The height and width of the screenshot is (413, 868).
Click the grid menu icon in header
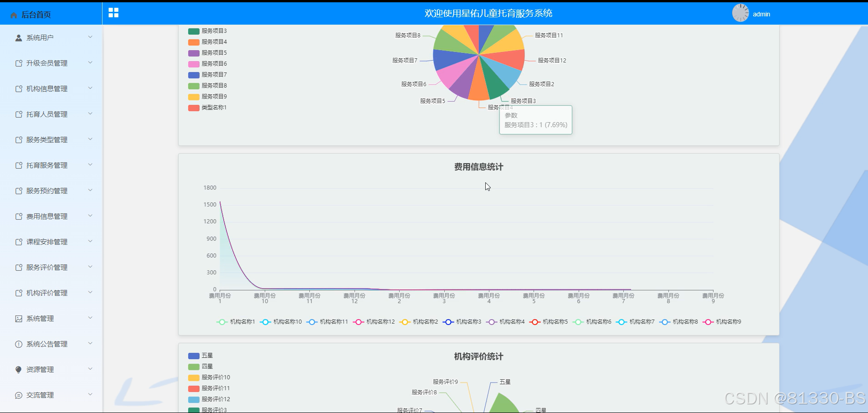(113, 13)
